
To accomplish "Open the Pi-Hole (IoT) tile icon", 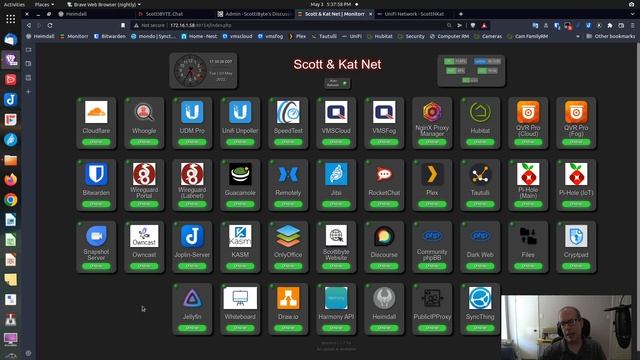I will (x=576, y=174).
